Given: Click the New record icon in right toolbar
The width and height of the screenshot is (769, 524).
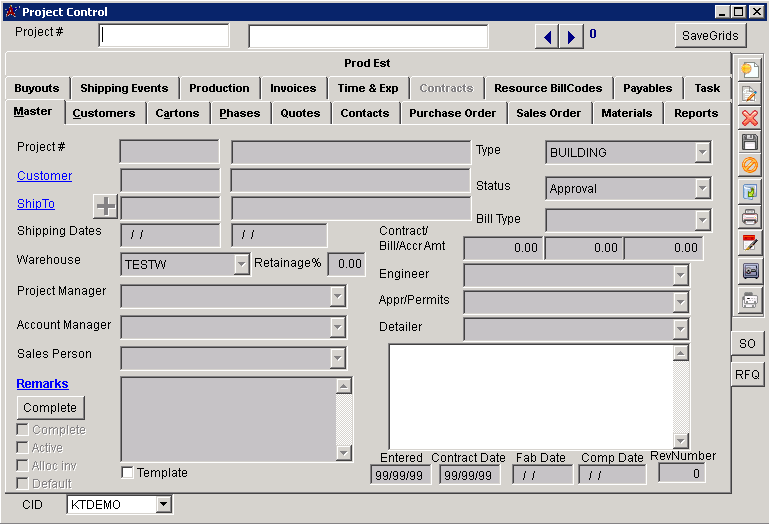Looking at the screenshot, I should pyautogui.click(x=749, y=70).
